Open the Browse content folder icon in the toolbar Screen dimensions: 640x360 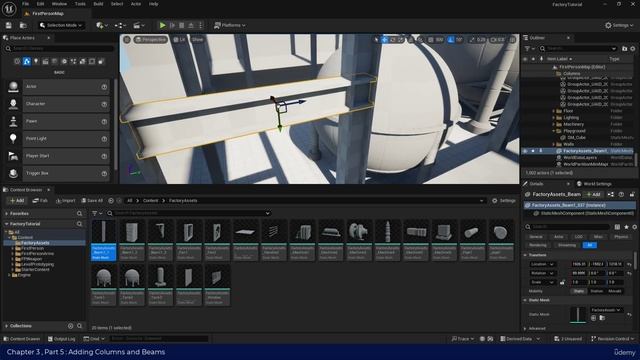pyautogui.click(x=23, y=25)
